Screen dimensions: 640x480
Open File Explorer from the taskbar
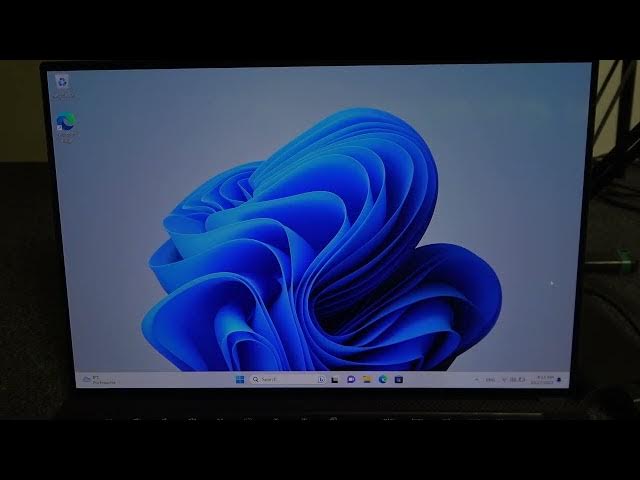367,380
